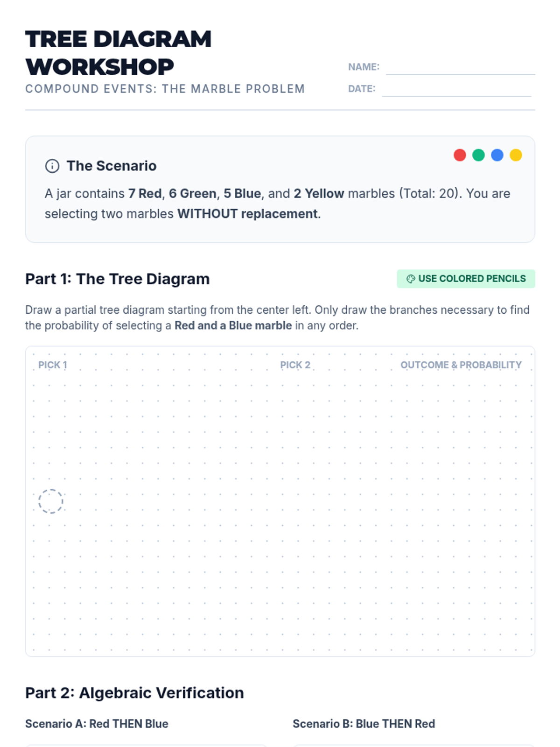
Task: Click the palette icon in the pencils badge
Action: [x=411, y=279]
